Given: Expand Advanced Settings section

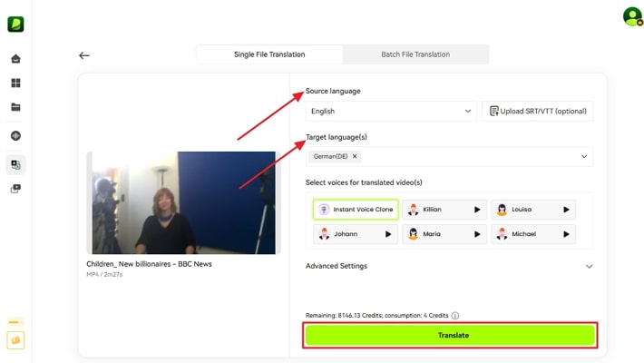Looking at the screenshot, I should pyautogui.click(x=449, y=267).
